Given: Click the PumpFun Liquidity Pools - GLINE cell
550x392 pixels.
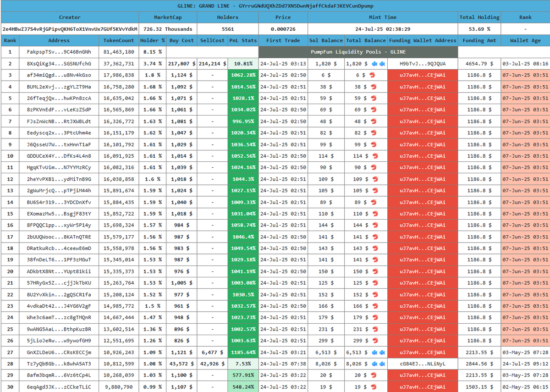Looking at the screenshot, I should point(358,52).
